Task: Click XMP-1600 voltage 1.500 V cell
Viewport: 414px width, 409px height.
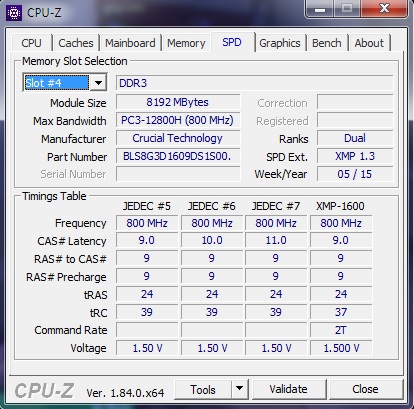Action: [341, 348]
